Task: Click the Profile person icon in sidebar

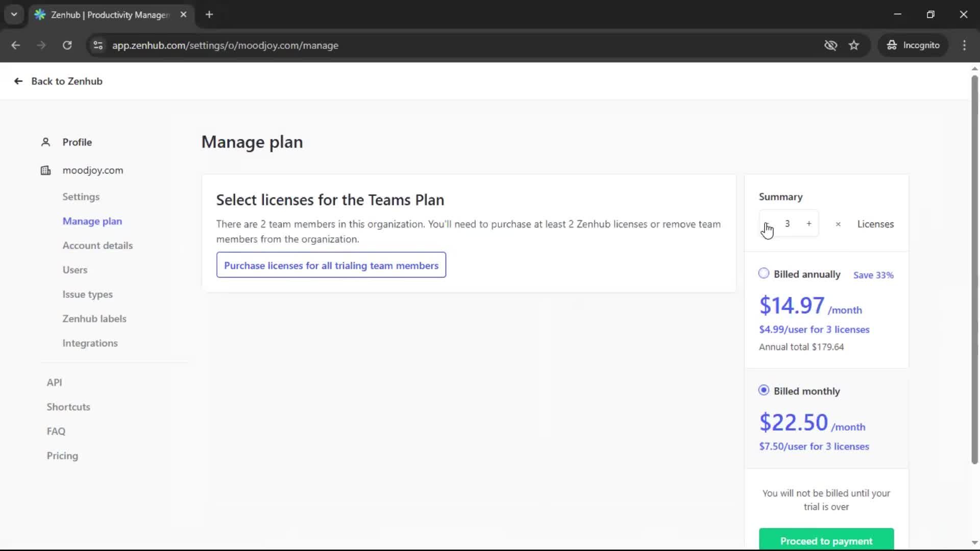Action: click(x=45, y=142)
